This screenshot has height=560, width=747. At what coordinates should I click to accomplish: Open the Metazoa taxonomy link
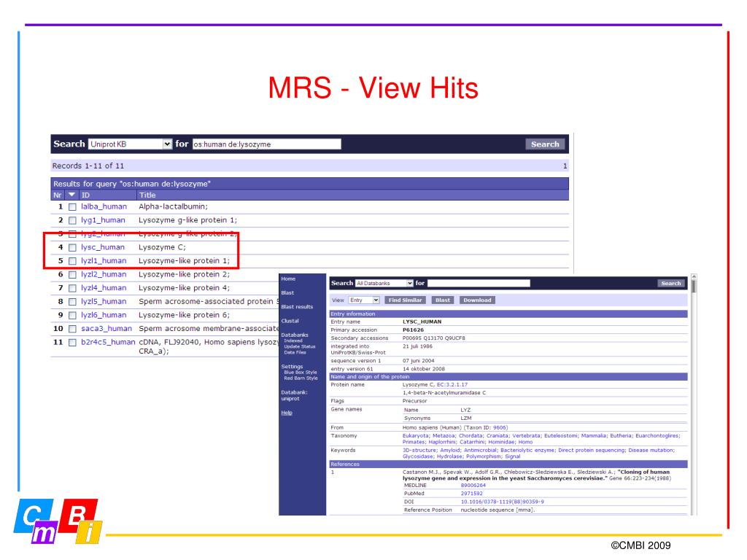click(x=443, y=436)
